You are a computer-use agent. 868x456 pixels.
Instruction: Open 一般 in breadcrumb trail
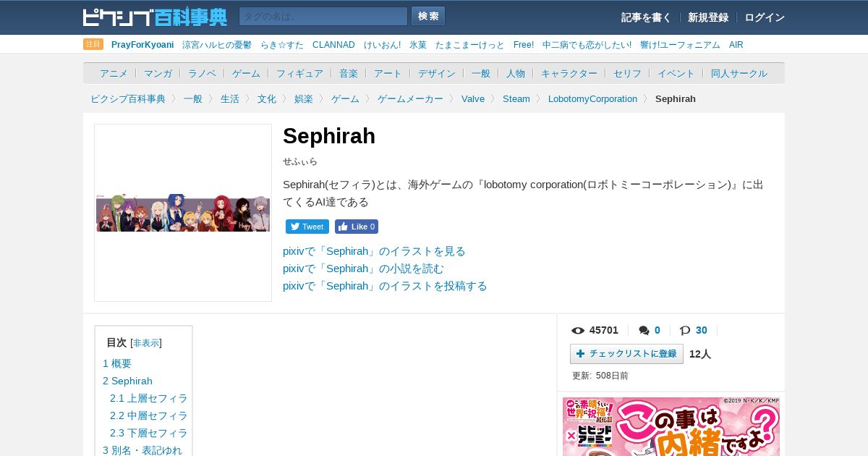click(193, 98)
